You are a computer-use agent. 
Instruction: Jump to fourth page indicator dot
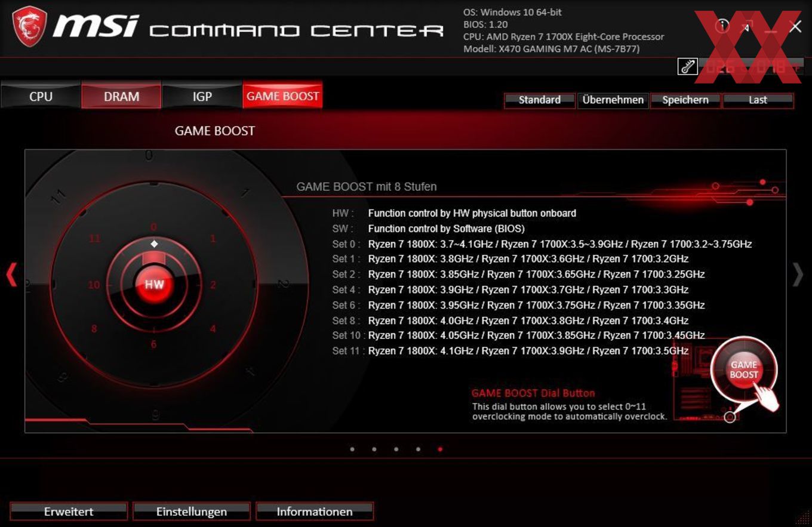418,449
